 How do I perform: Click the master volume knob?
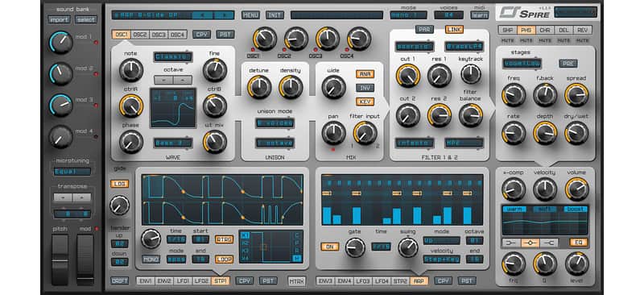[576, 189]
